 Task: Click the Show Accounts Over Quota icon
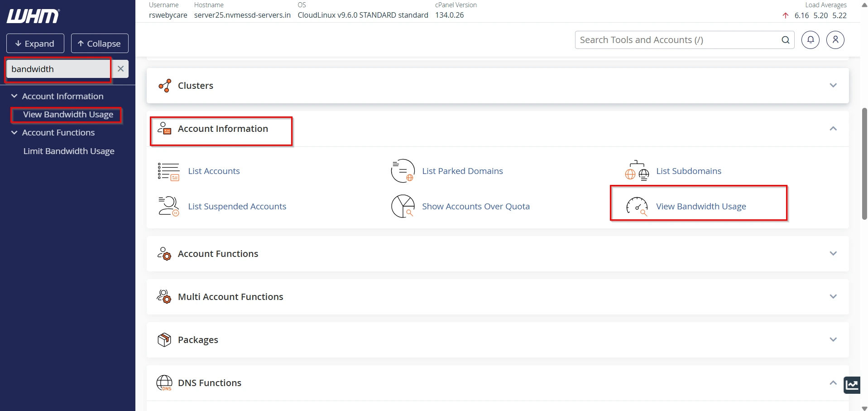click(x=403, y=206)
